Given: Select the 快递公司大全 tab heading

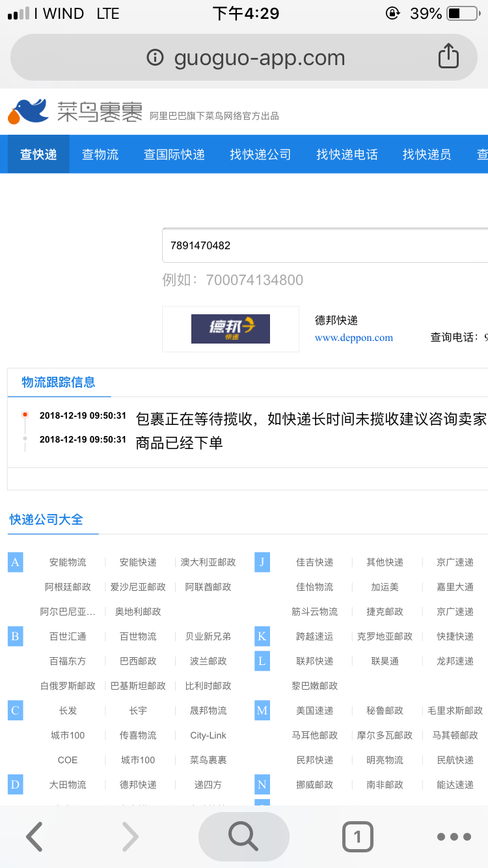Looking at the screenshot, I should pos(46,519).
